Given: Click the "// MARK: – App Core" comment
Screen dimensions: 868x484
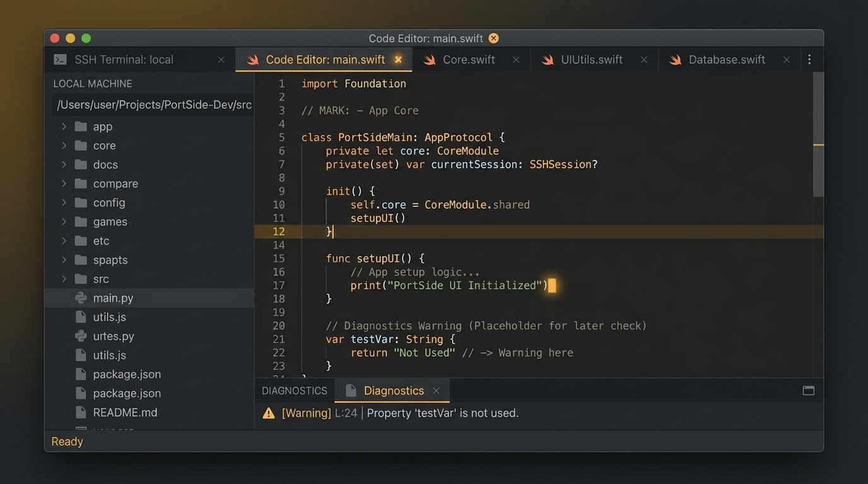Looking at the screenshot, I should point(360,110).
